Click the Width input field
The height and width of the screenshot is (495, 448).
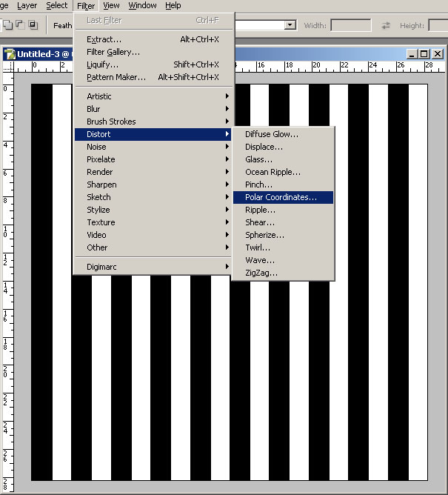pos(351,25)
